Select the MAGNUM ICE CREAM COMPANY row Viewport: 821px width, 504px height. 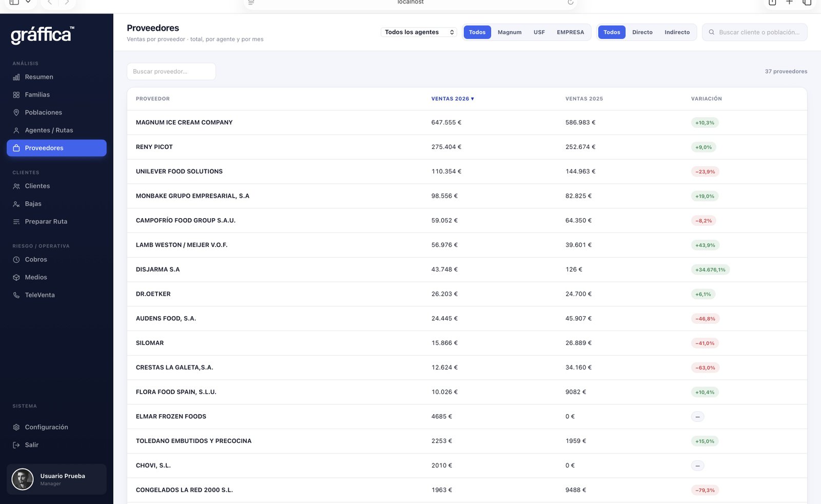point(467,123)
